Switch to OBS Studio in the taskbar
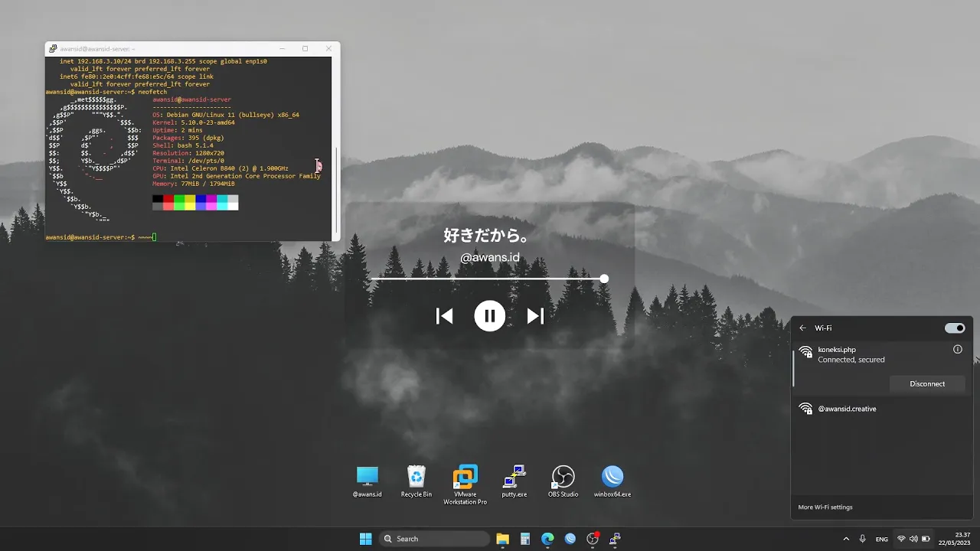The width and height of the screenshot is (980, 551). [x=593, y=539]
